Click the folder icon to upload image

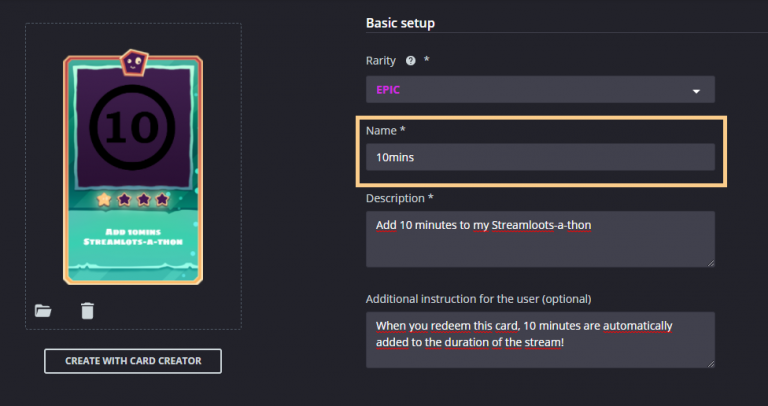coord(43,310)
